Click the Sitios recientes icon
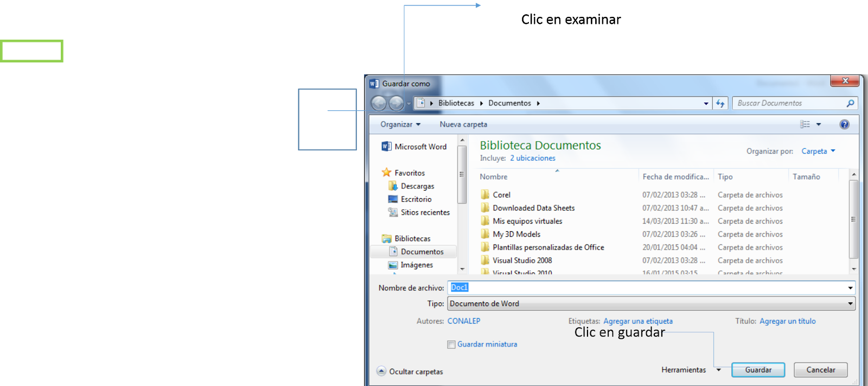This screenshot has width=868, height=386. [x=393, y=212]
